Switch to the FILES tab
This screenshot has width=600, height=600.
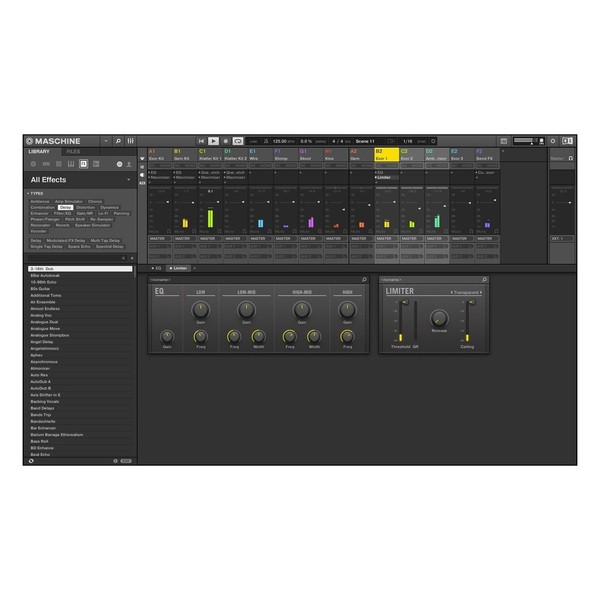73,152
